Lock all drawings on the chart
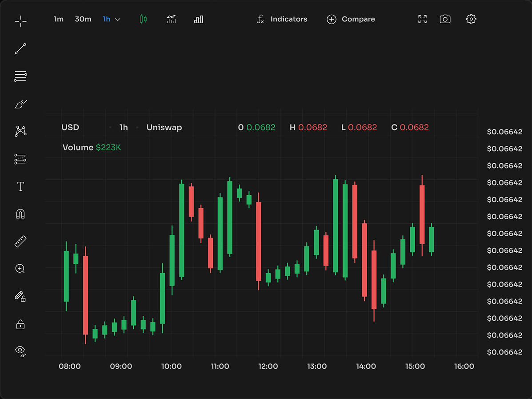532x399 pixels. pos(20,324)
